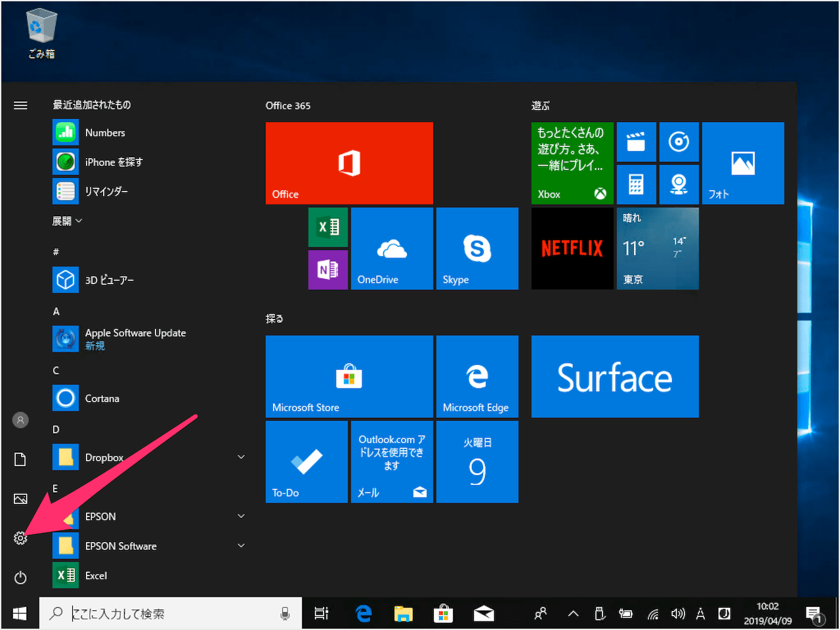Click the volume speaker tray icon
The image size is (840, 630).
678,614
